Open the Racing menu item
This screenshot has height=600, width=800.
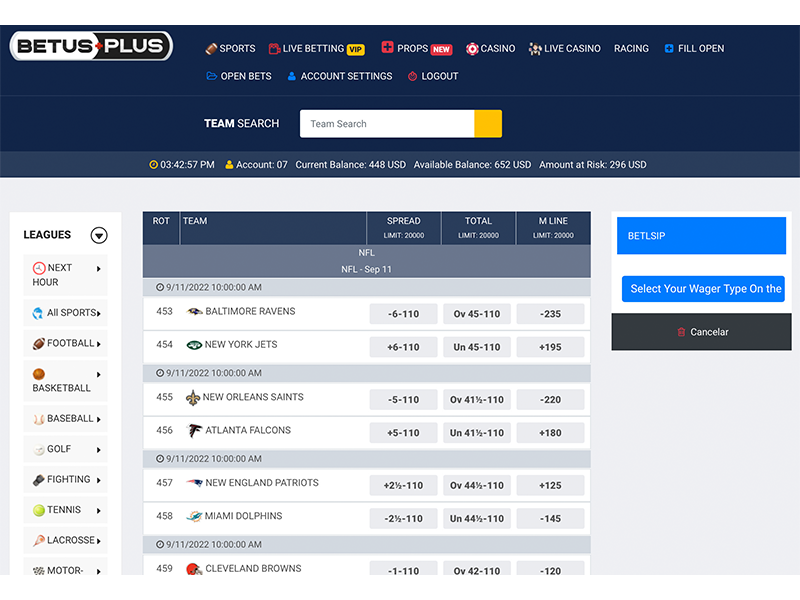tap(631, 49)
